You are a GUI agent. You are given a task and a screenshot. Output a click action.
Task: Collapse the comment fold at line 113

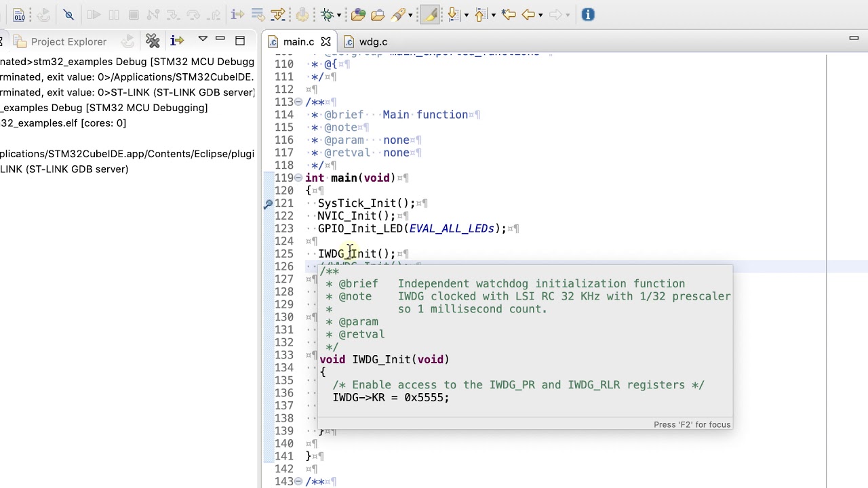[x=298, y=102]
